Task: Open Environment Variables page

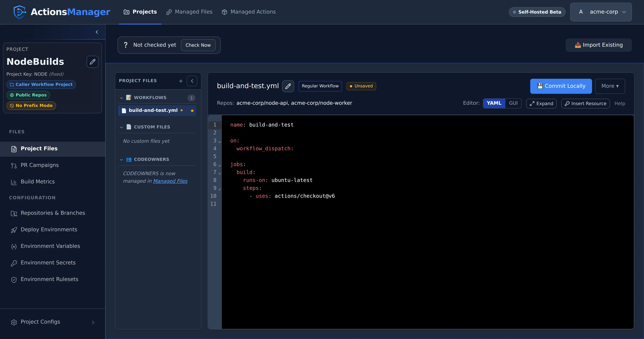Action: coord(53,246)
